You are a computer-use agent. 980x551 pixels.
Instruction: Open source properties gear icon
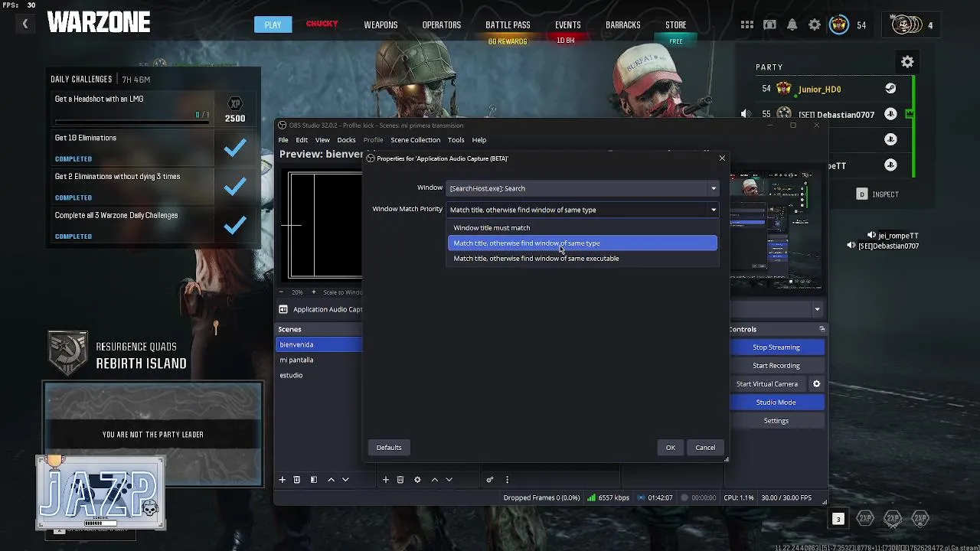tap(417, 480)
